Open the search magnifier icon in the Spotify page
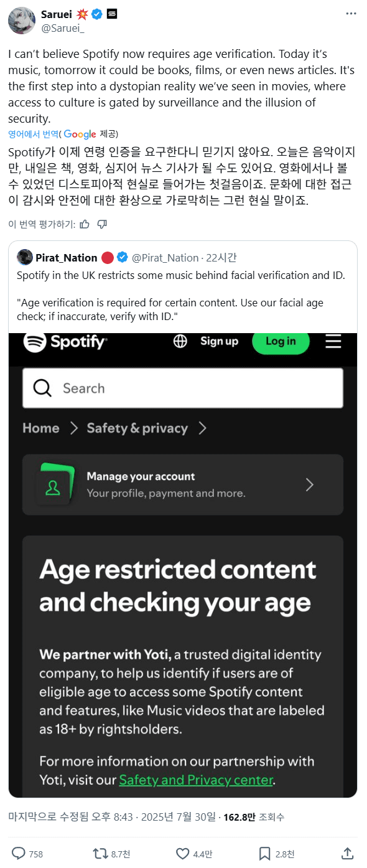Image resolution: width=367 pixels, height=868 pixels. (42, 387)
